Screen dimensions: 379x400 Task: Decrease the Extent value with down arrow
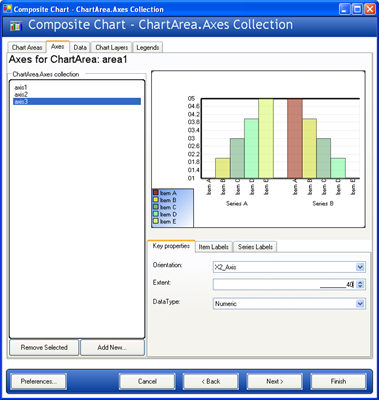tap(360, 287)
